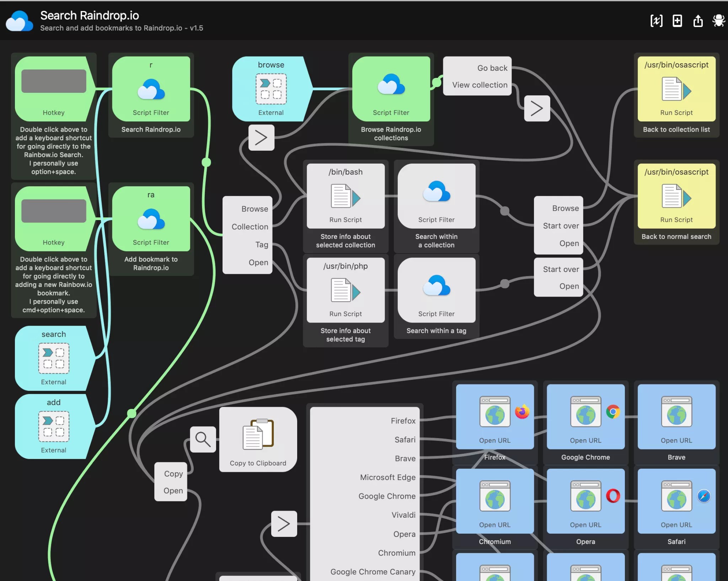Select the /usr/bin/php Run Script node
728x581 pixels.
[x=346, y=290]
